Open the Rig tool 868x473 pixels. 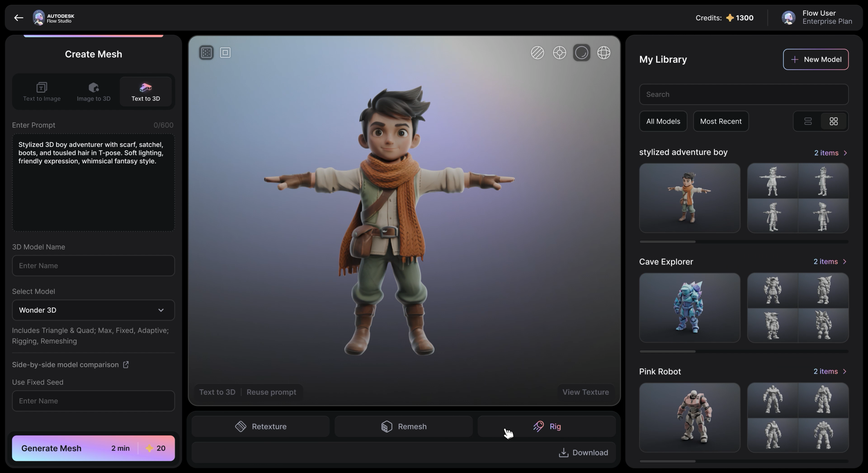pos(547,426)
